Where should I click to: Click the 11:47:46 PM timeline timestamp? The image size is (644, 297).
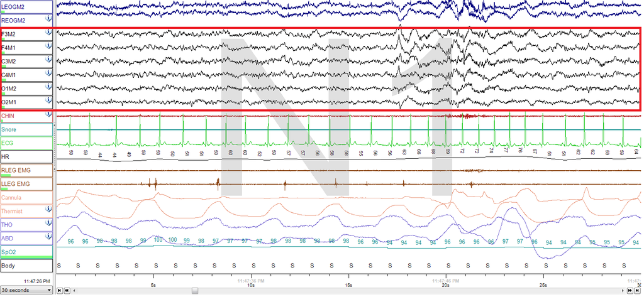tap(446, 281)
